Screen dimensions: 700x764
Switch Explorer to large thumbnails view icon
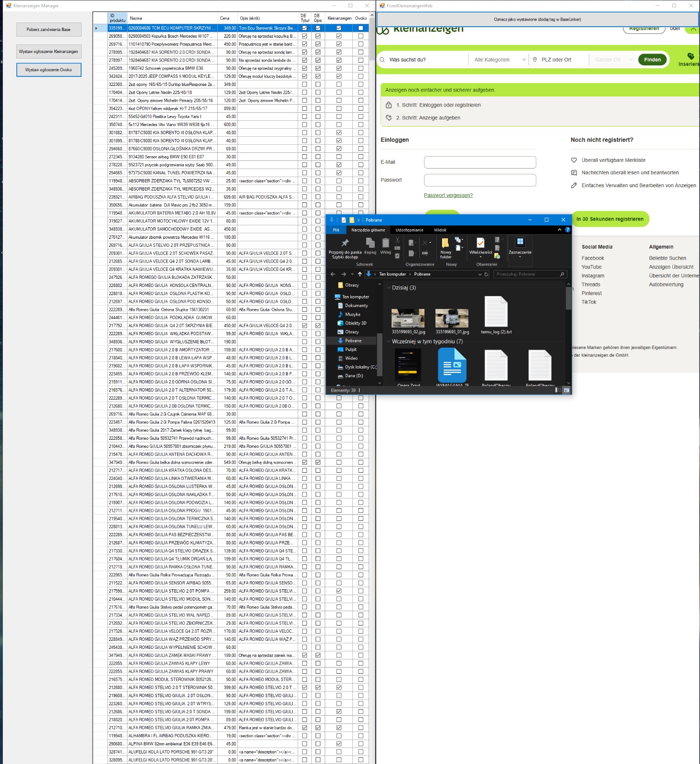coord(566,390)
